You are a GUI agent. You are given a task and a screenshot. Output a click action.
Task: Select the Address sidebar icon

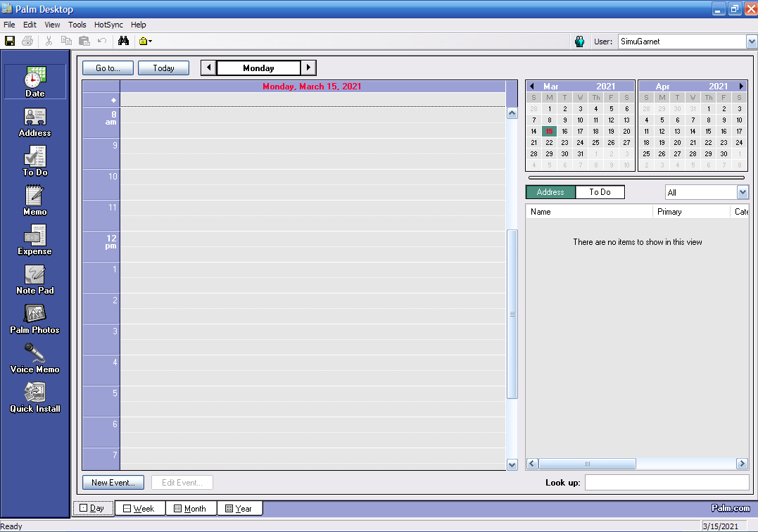coord(34,120)
